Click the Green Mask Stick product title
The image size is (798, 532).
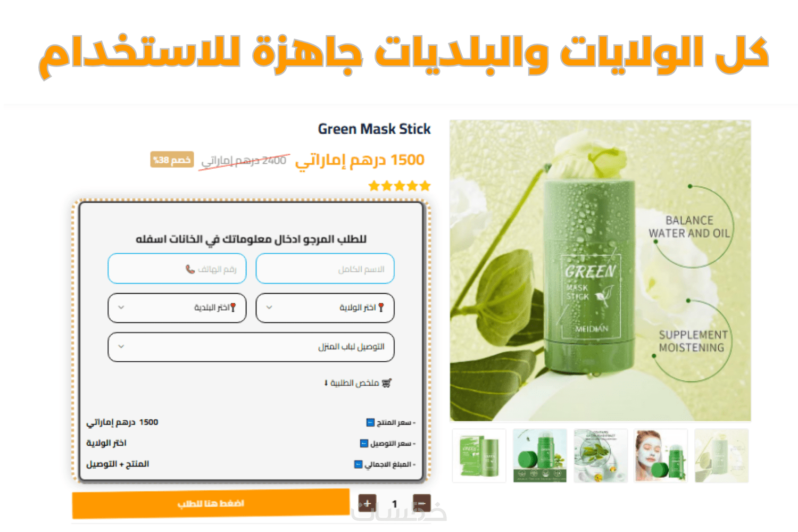pos(375,129)
